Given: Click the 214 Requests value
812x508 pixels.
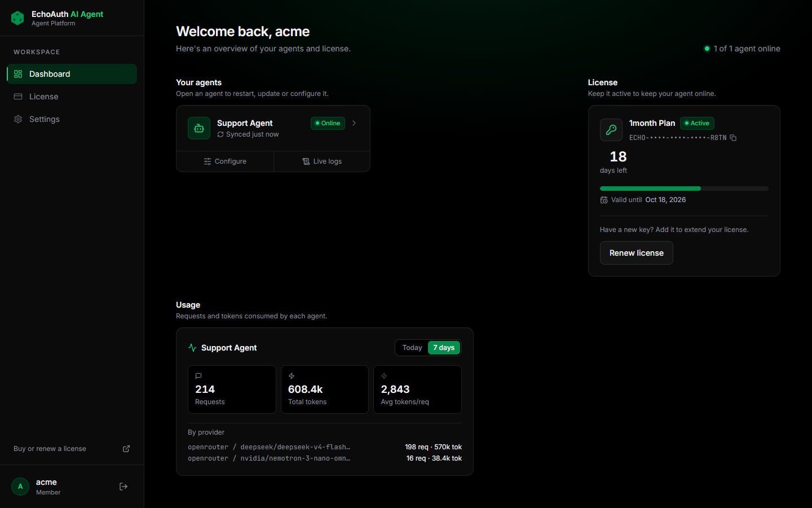Looking at the screenshot, I should point(205,389).
